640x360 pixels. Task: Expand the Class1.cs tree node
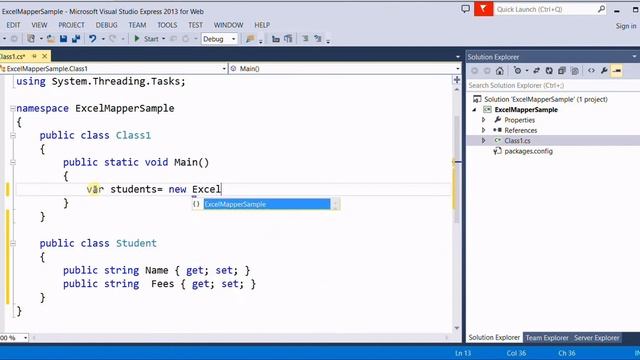tap(484, 140)
